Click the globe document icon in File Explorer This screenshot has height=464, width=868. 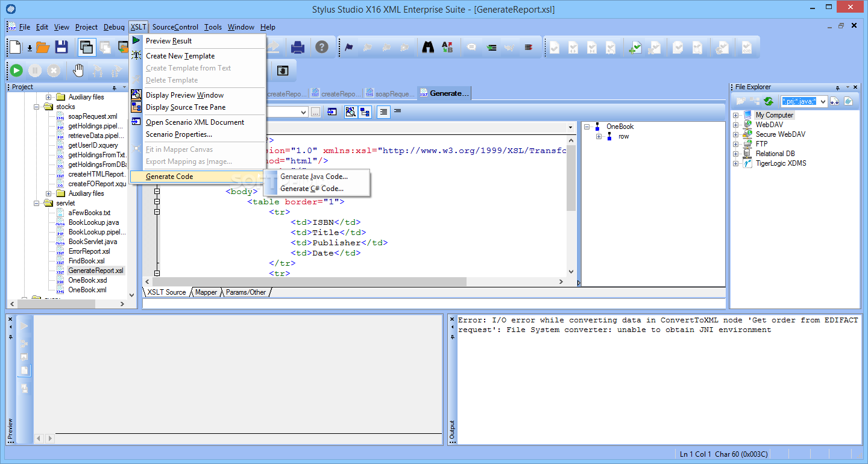point(849,101)
